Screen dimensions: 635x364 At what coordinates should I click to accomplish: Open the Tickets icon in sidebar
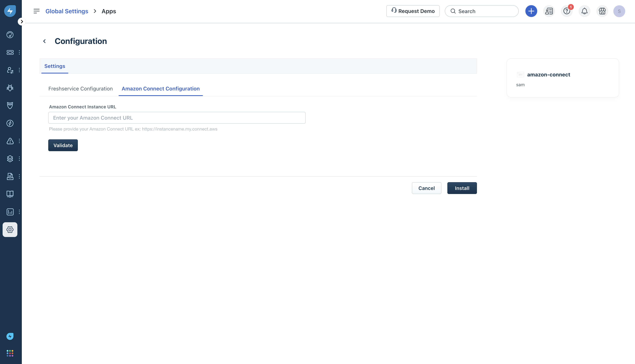click(10, 52)
